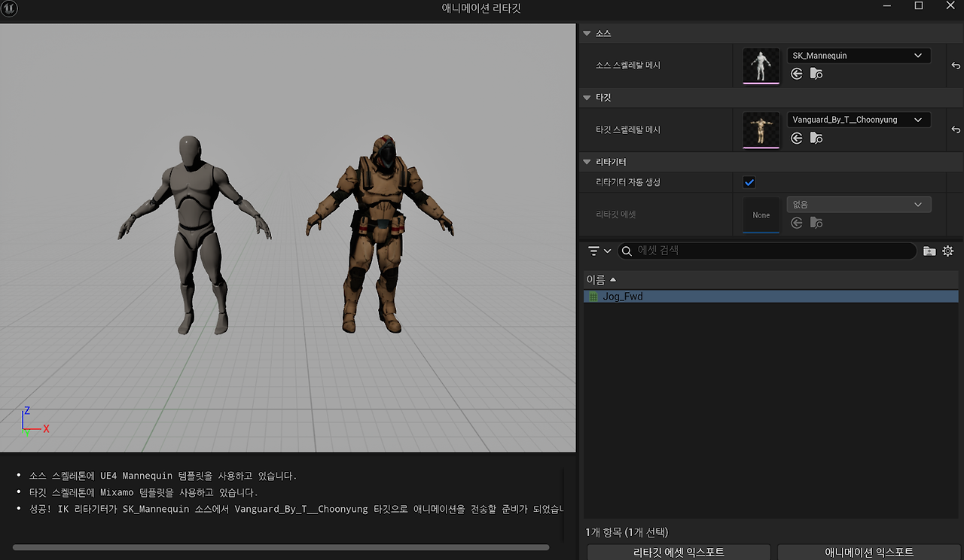Click the Jog_Fwd animation asset icon

(593, 297)
